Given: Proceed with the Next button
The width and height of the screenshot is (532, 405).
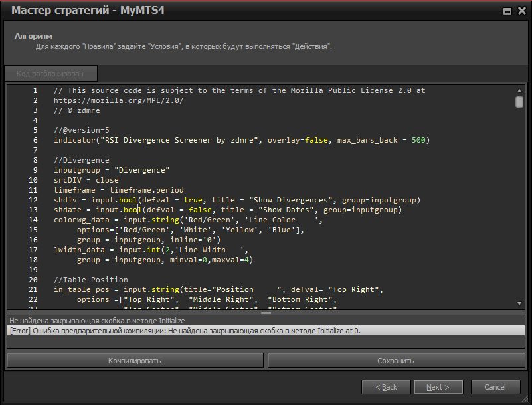Looking at the screenshot, I should (438, 387).
